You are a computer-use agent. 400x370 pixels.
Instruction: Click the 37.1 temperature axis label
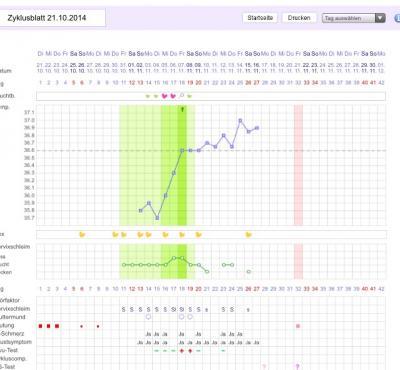click(x=29, y=113)
